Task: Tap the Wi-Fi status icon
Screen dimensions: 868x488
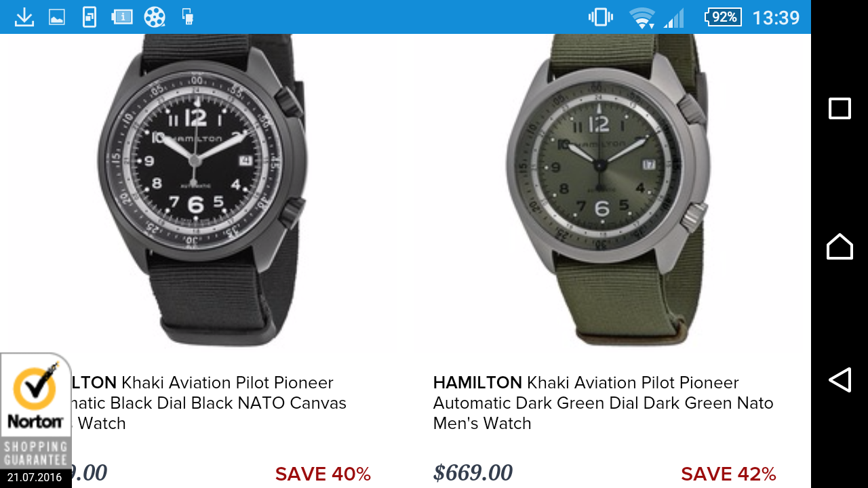Action: click(x=641, y=17)
